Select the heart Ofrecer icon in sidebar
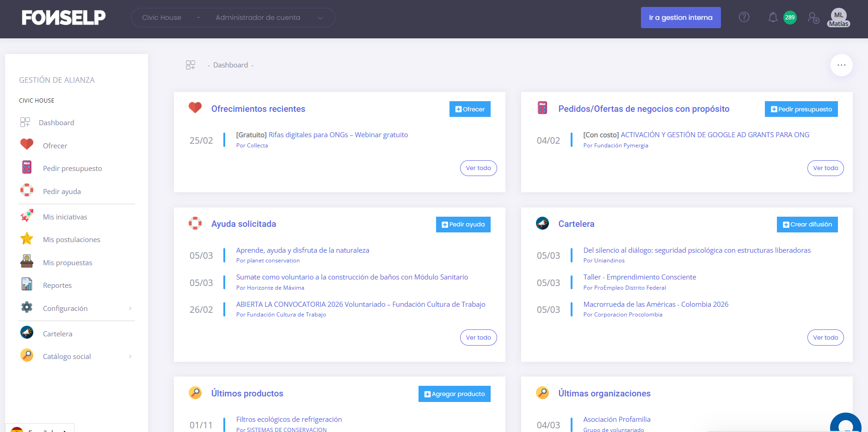This screenshot has height=432, width=868. pos(27,145)
